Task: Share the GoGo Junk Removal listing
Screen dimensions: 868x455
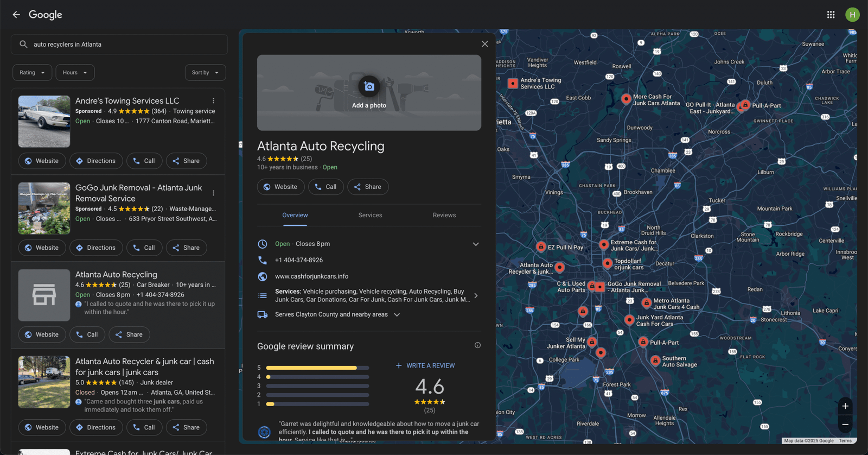Action: point(186,248)
